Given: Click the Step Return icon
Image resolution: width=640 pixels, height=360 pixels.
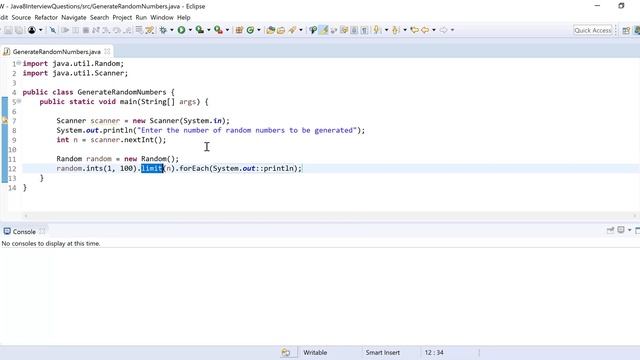Looking at the screenshot, I should point(127,30).
